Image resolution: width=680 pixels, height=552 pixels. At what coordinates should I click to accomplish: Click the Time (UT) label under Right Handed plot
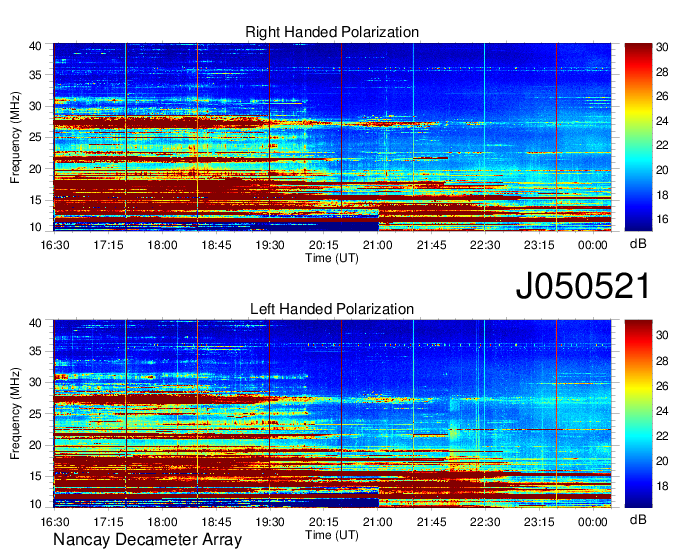[x=332, y=258]
